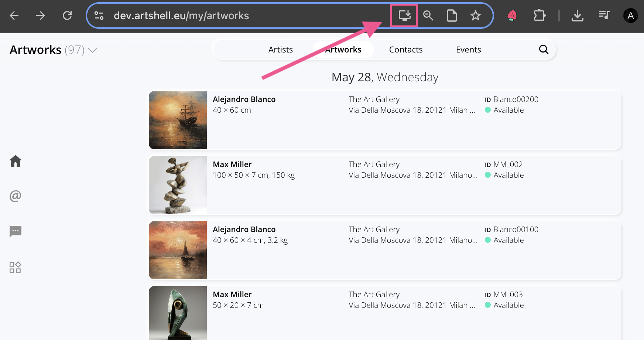644x340 pixels.
Task: Open the Max Miller MM_002 sculpture thumbnail
Action: pyautogui.click(x=178, y=185)
